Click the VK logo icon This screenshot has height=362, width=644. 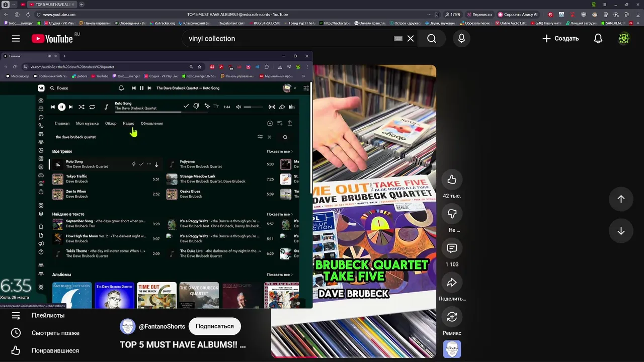coord(41,88)
